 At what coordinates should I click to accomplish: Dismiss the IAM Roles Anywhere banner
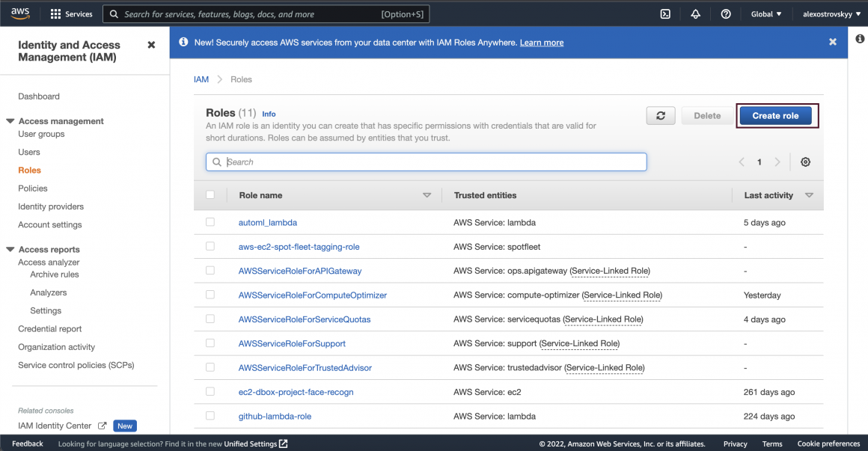point(832,43)
